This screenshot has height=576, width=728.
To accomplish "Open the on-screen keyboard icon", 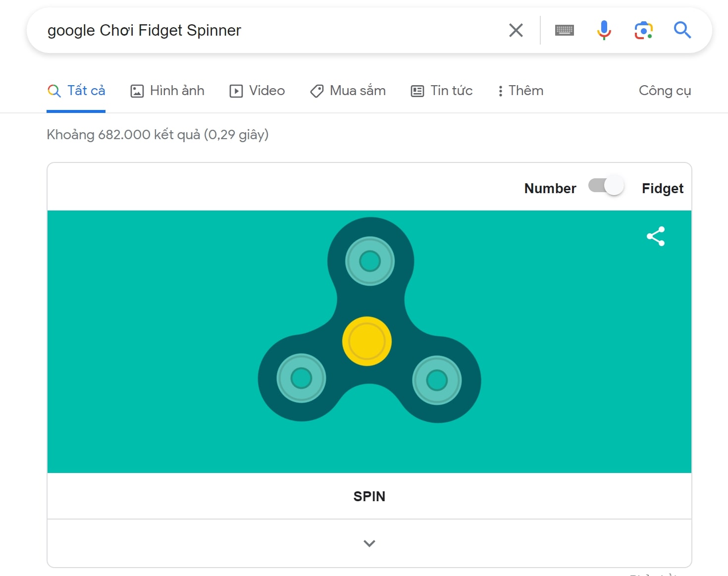I will pyautogui.click(x=564, y=30).
